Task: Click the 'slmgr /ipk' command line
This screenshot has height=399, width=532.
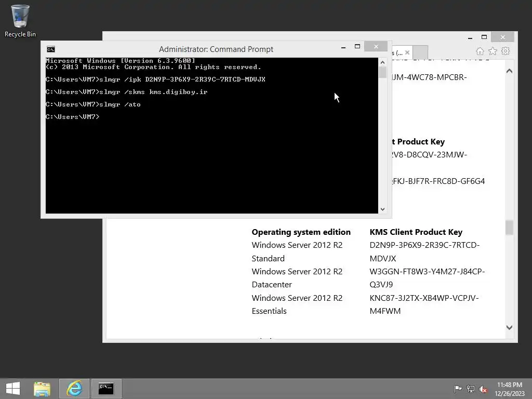Action: tap(155, 79)
